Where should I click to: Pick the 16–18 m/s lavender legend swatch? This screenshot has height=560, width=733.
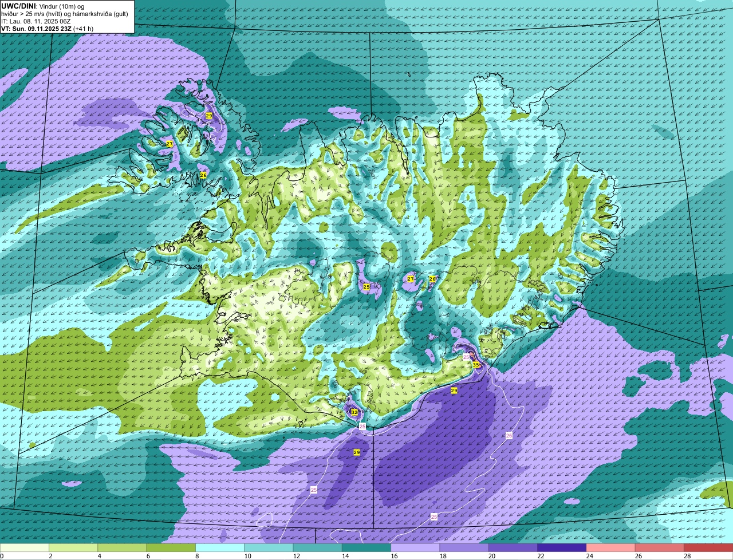point(415,548)
